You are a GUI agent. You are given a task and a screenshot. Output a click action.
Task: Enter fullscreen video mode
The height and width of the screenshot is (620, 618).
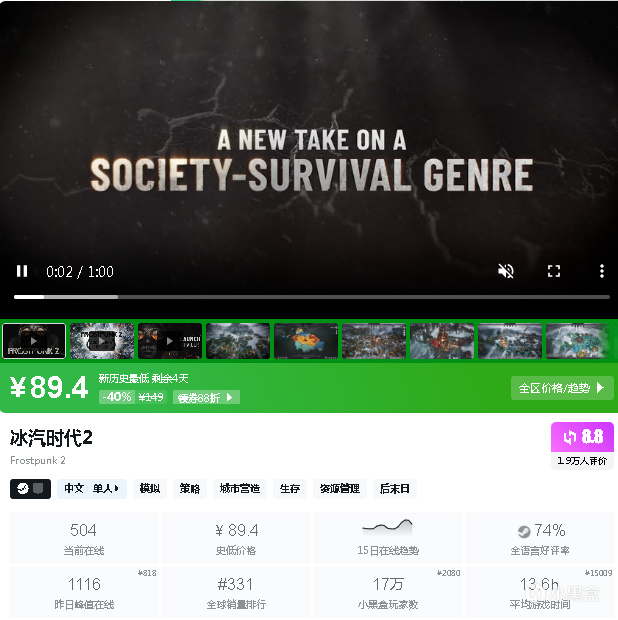coord(554,271)
